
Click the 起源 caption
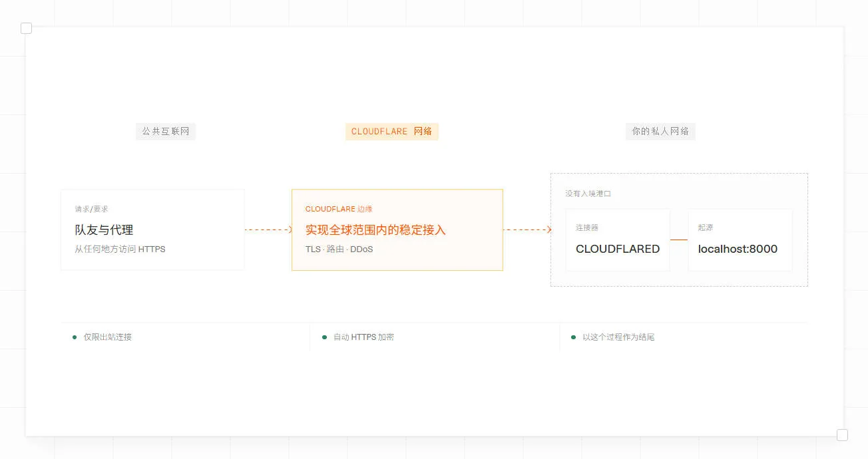click(706, 228)
